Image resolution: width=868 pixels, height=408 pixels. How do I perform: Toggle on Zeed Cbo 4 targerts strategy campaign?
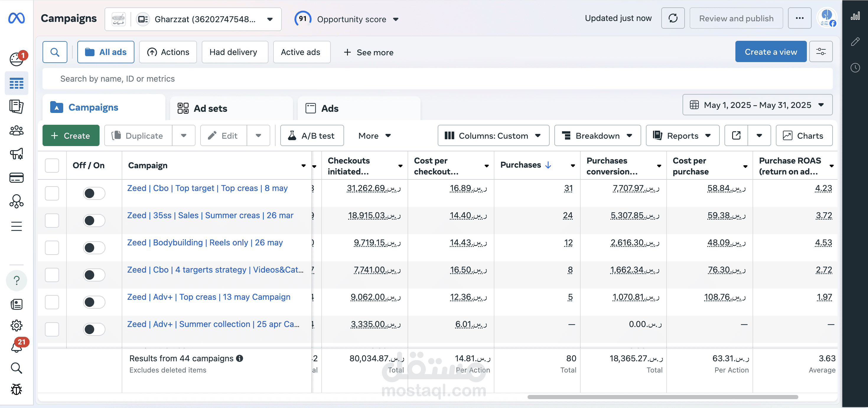94,275
